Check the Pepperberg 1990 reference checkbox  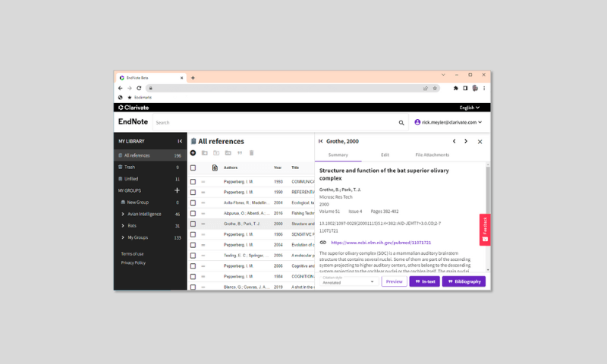click(x=193, y=193)
